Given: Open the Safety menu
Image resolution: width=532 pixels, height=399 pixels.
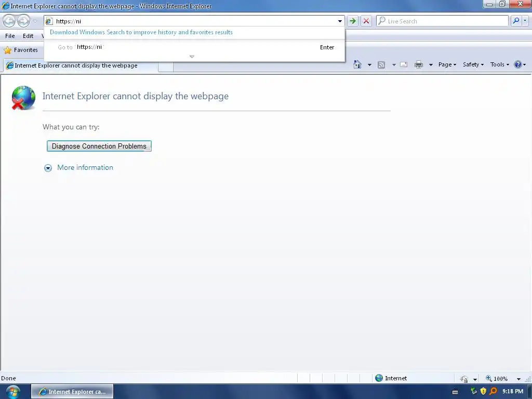Looking at the screenshot, I should [473, 64].
